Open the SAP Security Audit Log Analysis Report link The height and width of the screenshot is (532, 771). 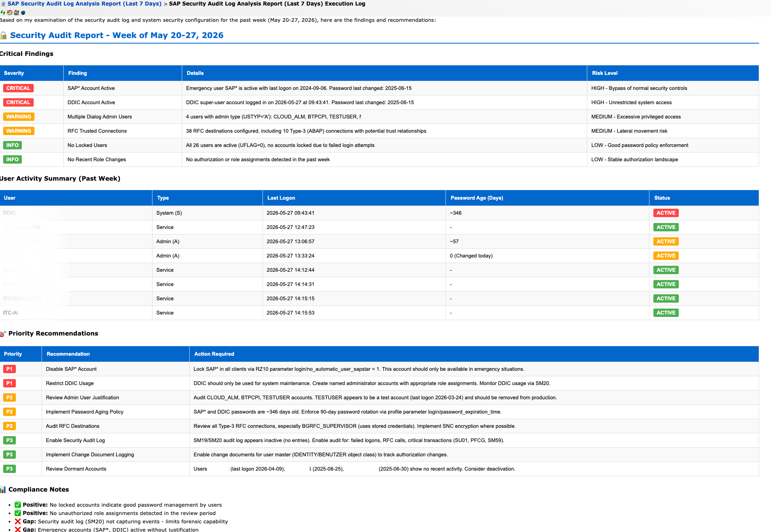point(84,4)
